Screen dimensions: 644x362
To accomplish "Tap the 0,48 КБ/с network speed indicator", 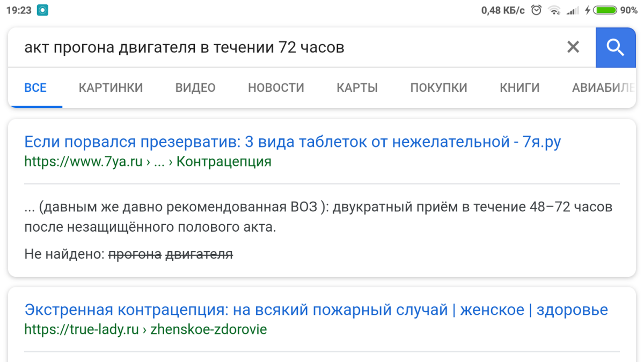I will tap(503, 10).
